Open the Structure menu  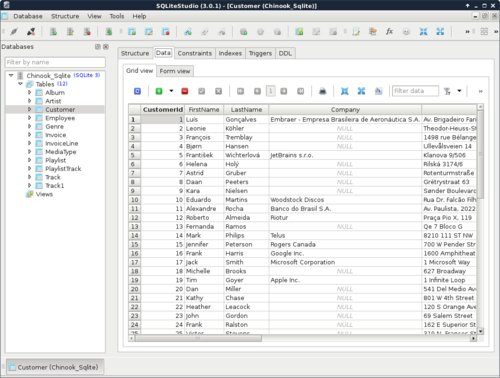tap(65, 16)
